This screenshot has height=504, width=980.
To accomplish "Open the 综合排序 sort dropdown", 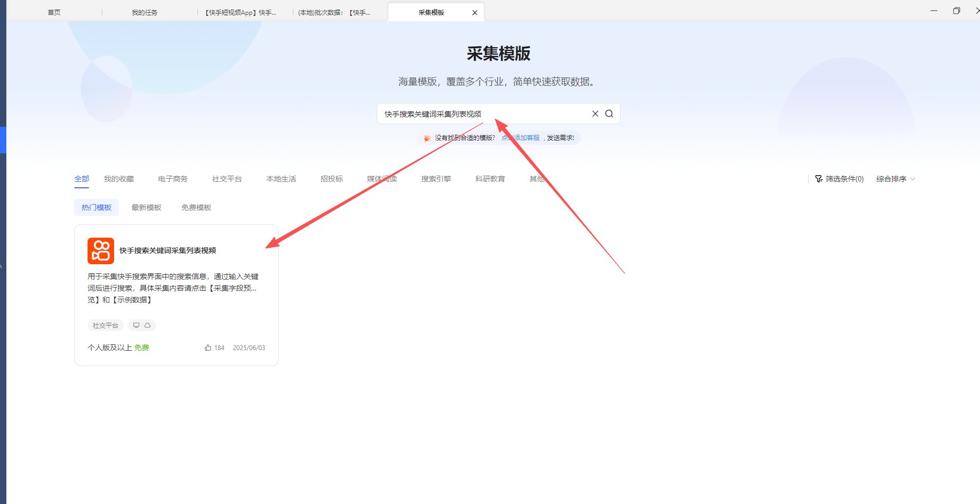I will [896, 179].
